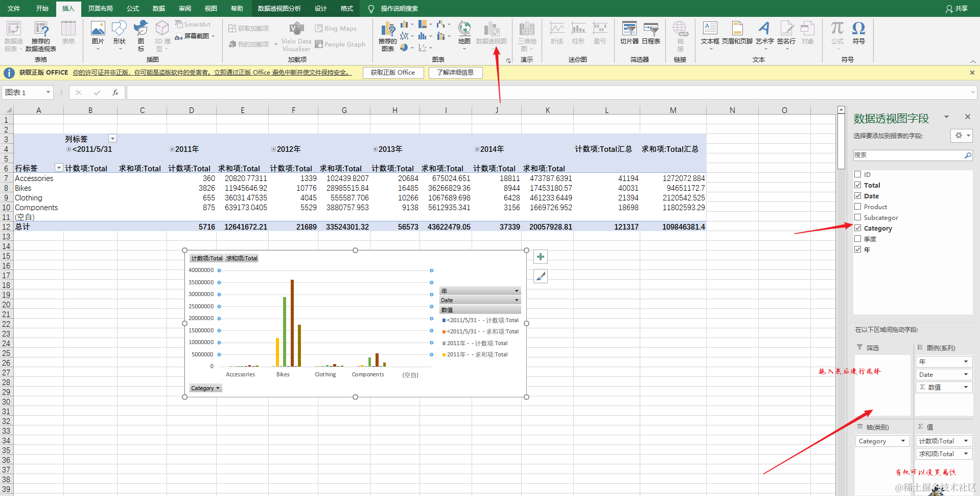Insert a 日程表 timeline filter
Screen dimensions: 980x496
coord(651,33)
